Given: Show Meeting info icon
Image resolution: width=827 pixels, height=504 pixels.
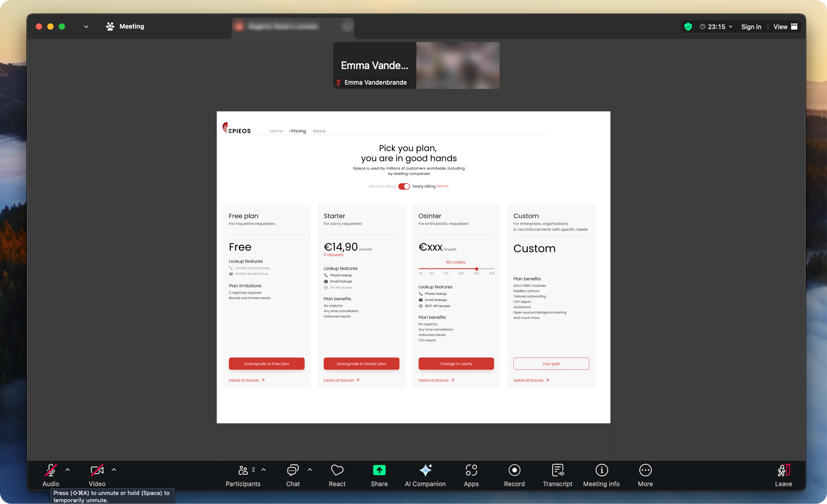Looking at the screenshot, I should (601, 470).
